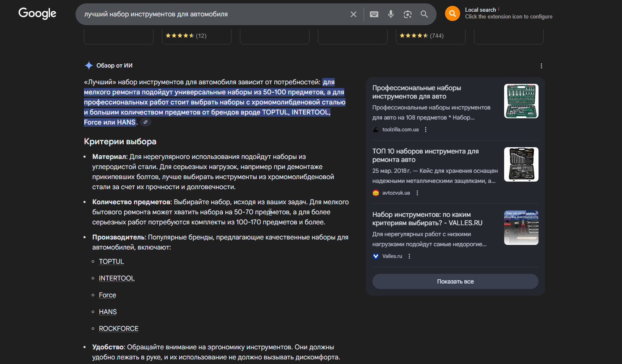The height and width of the screenshot is (364, 622).
Task: Click the bold 'Количество предметов' label
Action: pyautogui.click(x=132, y=202)
